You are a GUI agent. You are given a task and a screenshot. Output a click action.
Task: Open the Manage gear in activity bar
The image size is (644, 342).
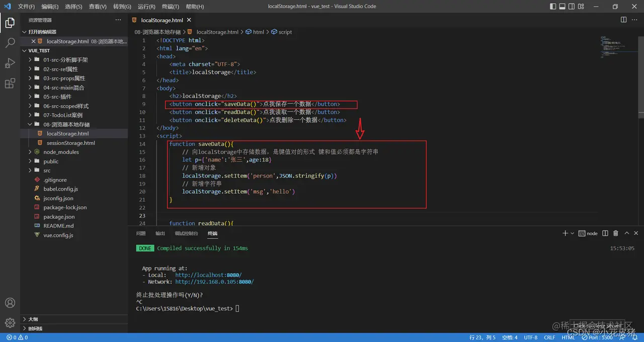10,322
